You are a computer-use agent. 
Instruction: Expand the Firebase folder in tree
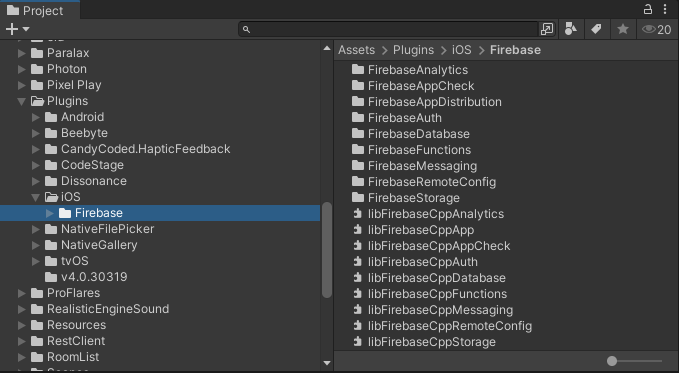tap(49, 213)
